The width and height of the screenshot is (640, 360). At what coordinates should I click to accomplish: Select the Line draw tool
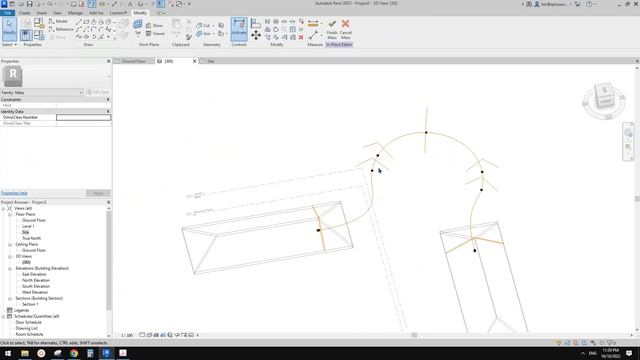(79, 22)
